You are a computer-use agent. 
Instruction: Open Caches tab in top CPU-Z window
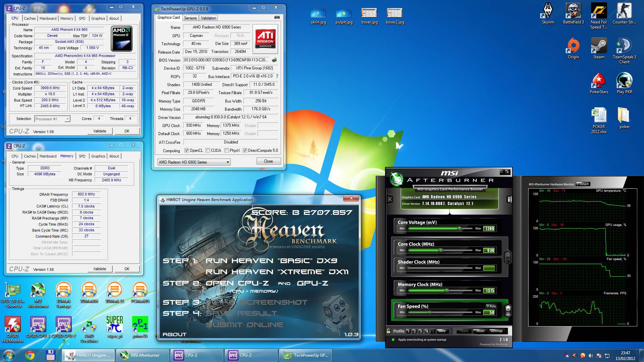click(30, 18)
